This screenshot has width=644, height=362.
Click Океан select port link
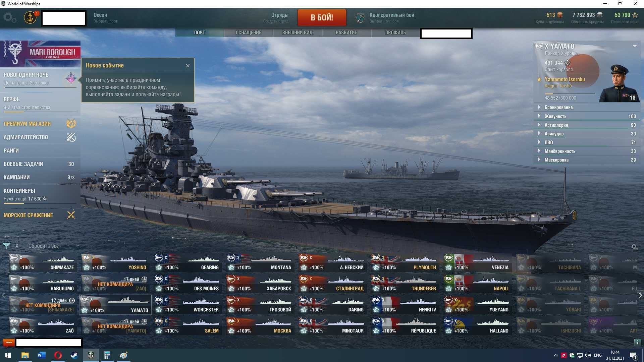(x=105, y=18)
